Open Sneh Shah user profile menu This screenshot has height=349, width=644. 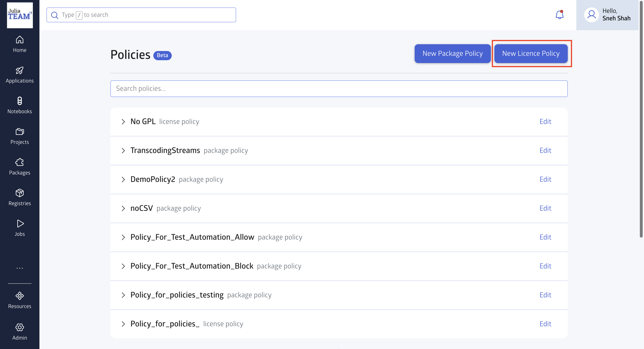[x=607, y=15]
